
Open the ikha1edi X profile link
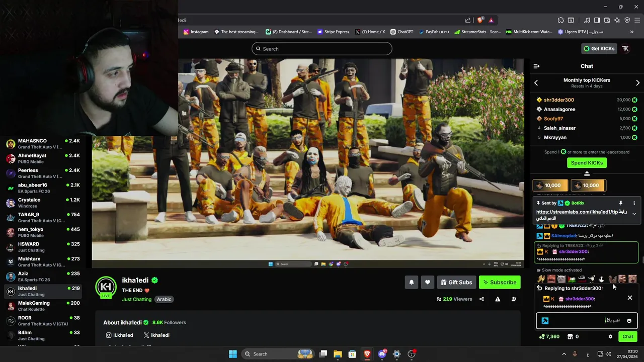pos(156,335)
